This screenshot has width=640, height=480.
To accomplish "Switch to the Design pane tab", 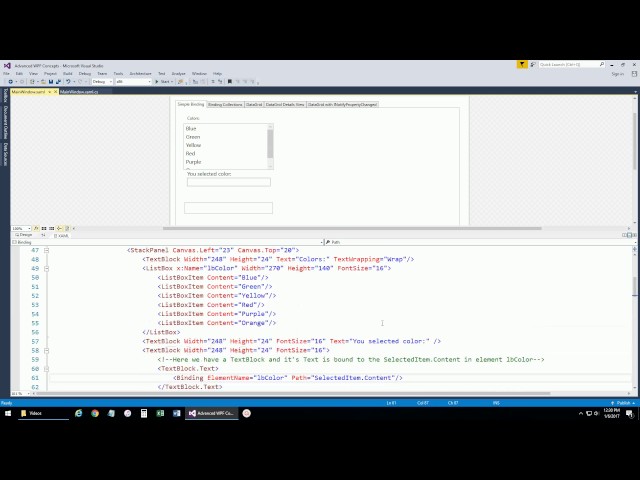I will (x=24, y=235).
